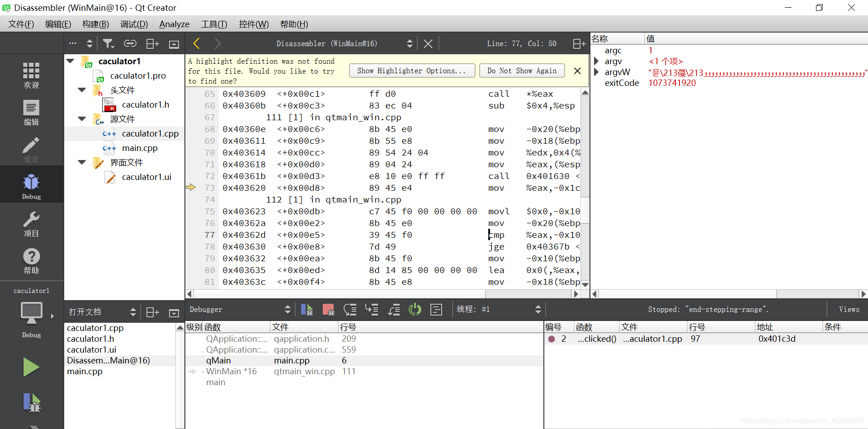Collapse the caculator1 project node

click(x=71, y=61)
